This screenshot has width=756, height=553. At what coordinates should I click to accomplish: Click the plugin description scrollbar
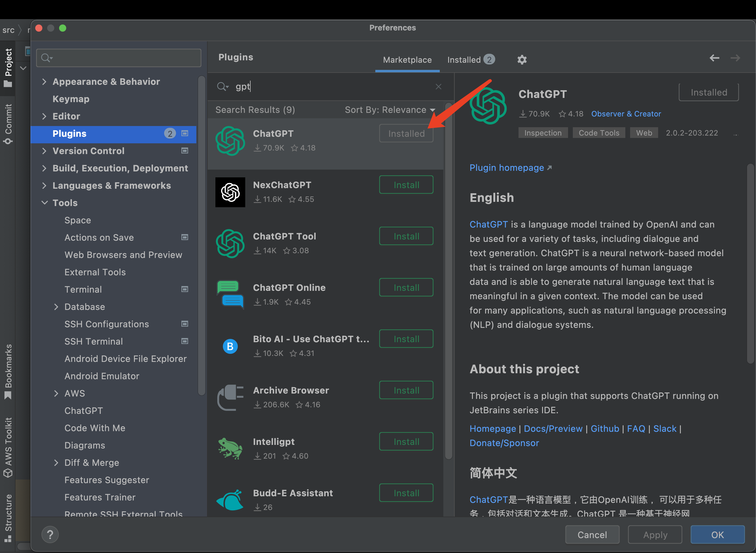tap(750, 263)
